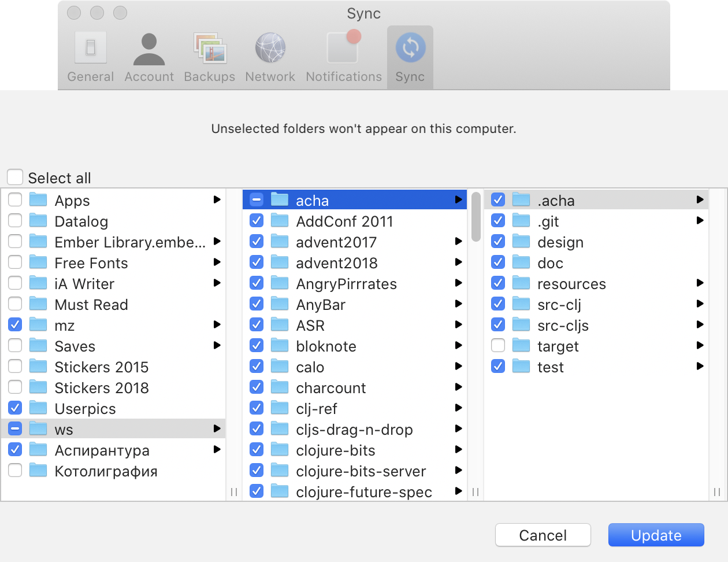Check the target folder checkbox
728x562 pixels.
(x=498, y=346)
